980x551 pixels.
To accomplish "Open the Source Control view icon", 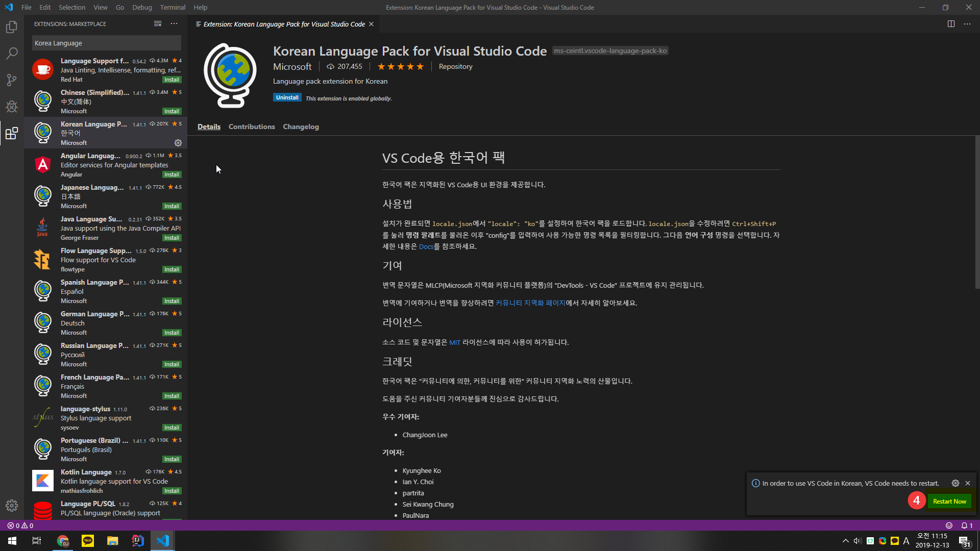I will click(x=11, y=80).
